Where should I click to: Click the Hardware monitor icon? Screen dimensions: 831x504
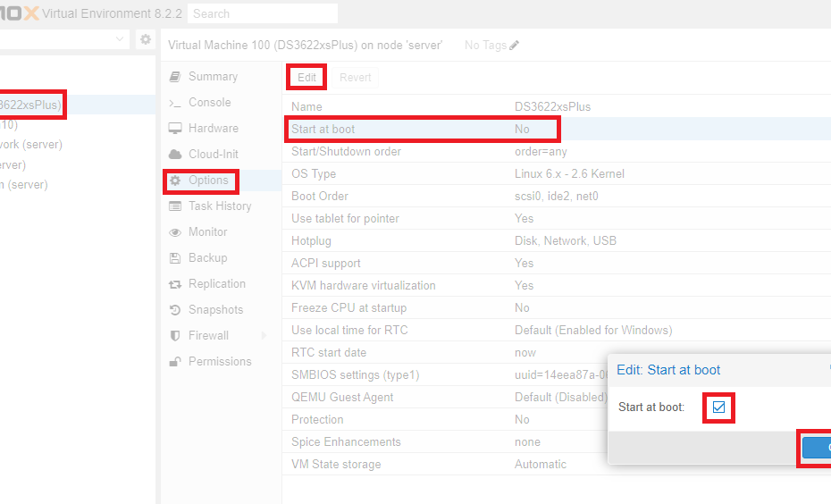(175, 129)
